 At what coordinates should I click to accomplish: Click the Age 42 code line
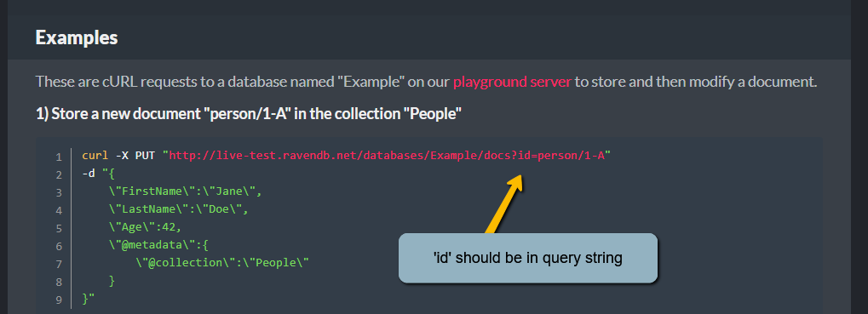click(x=145, y=227)
